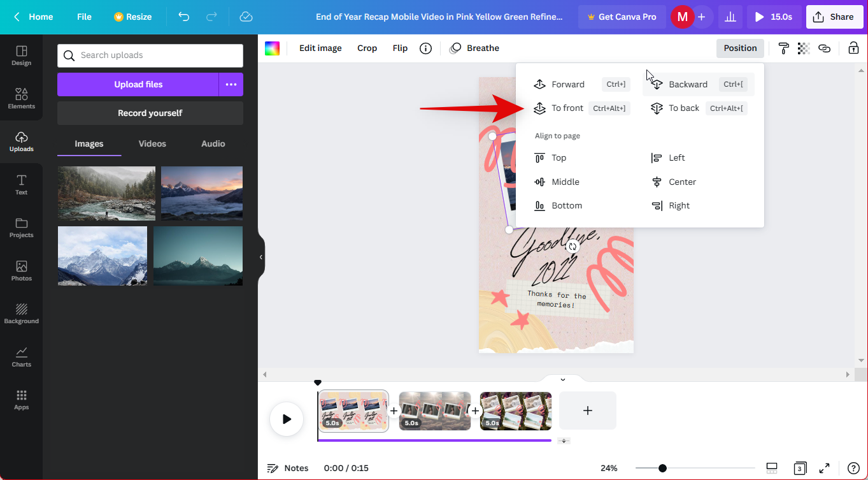Click the link icon in toolbar
Viewport: 868px width, 480px height.
click(825, 48)
